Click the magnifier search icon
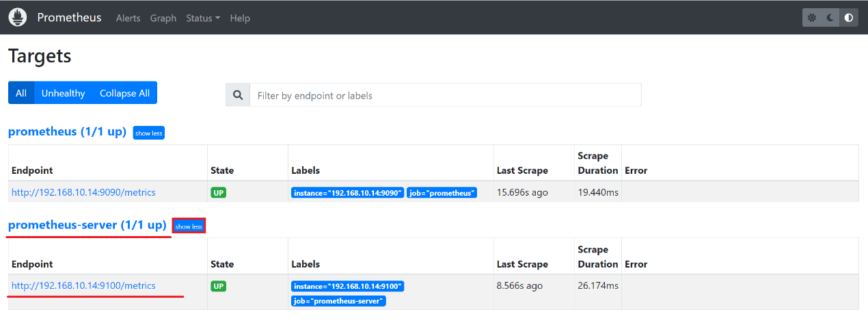 click(x=238, y=95)
